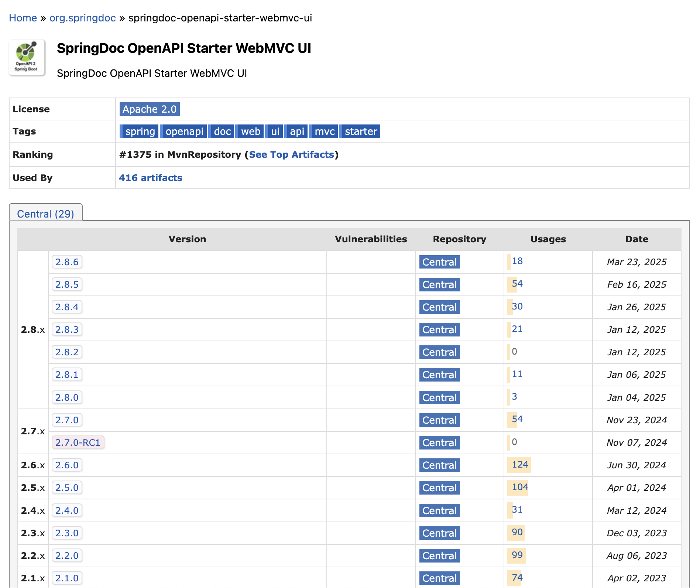Screen dimensions: 700x588
Task: View the 3 usages of version 2.8.0
Action: pos(514,397)
